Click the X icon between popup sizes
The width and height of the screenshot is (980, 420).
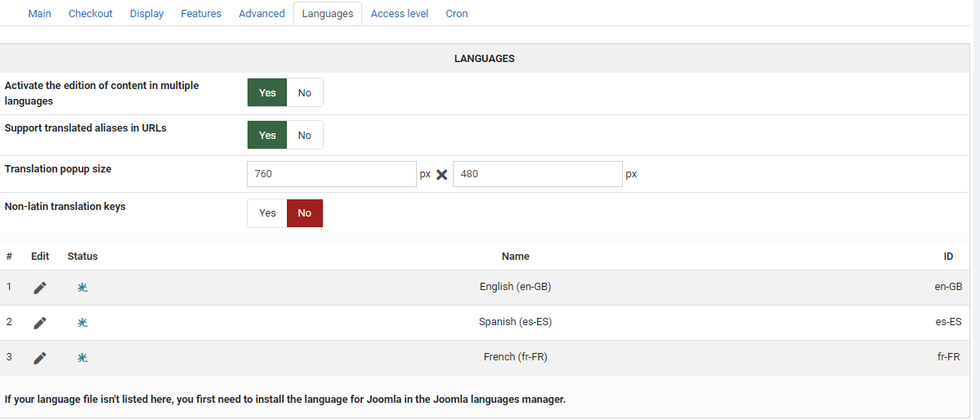[441, 174]
